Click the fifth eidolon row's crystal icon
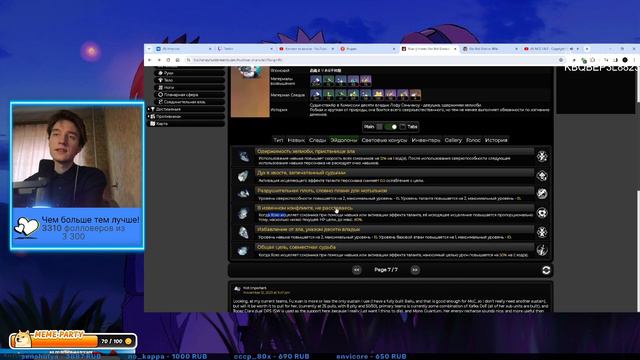Viewport: 640px width, 360px height. coord(244,232)
